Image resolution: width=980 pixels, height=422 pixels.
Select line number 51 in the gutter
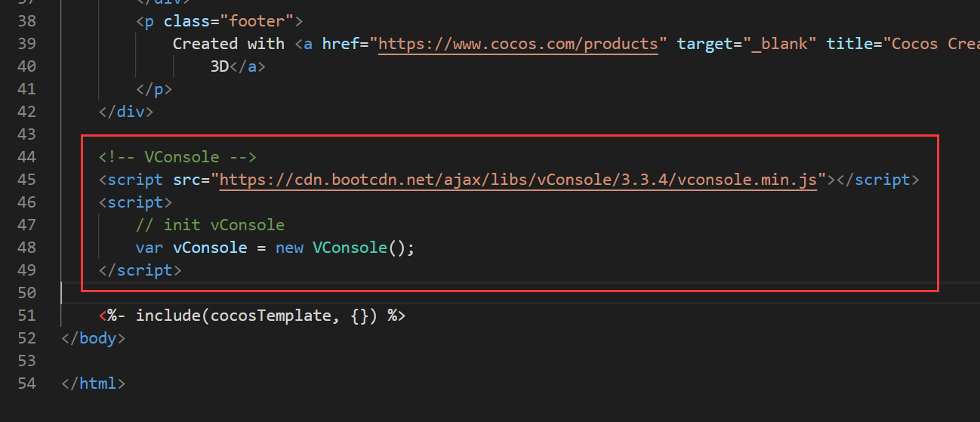click(26, 316)
